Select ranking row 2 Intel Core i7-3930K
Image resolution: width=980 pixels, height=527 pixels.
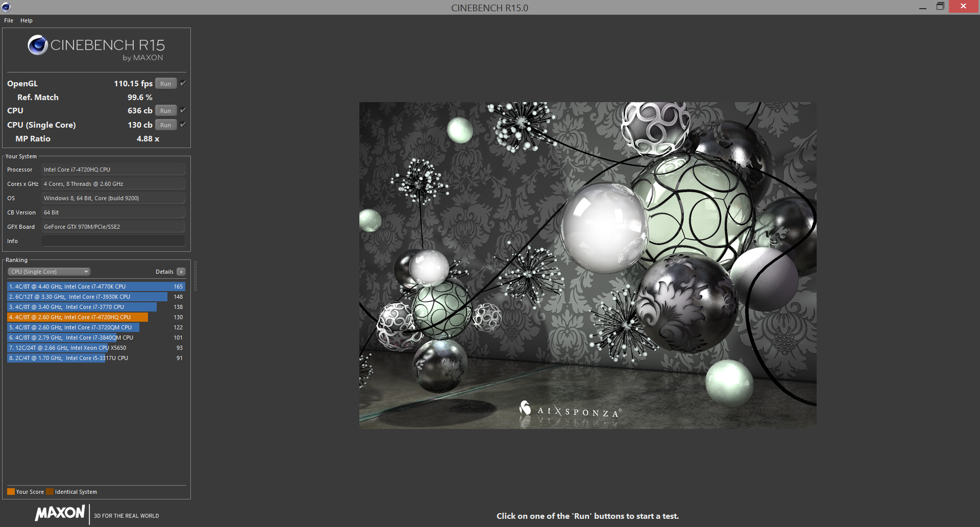pos(96,297)
